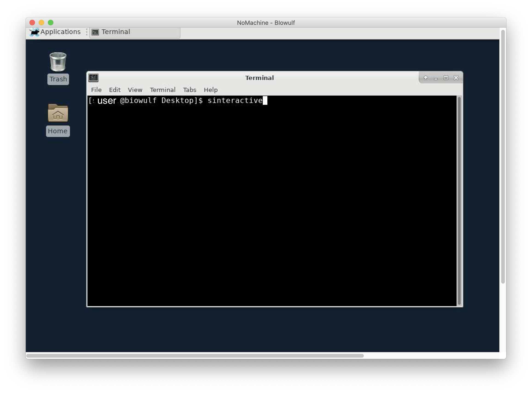Screen dimensions: 532x393
Task: Open the Edit menu in Terminal
Action: tap(115, 90)
